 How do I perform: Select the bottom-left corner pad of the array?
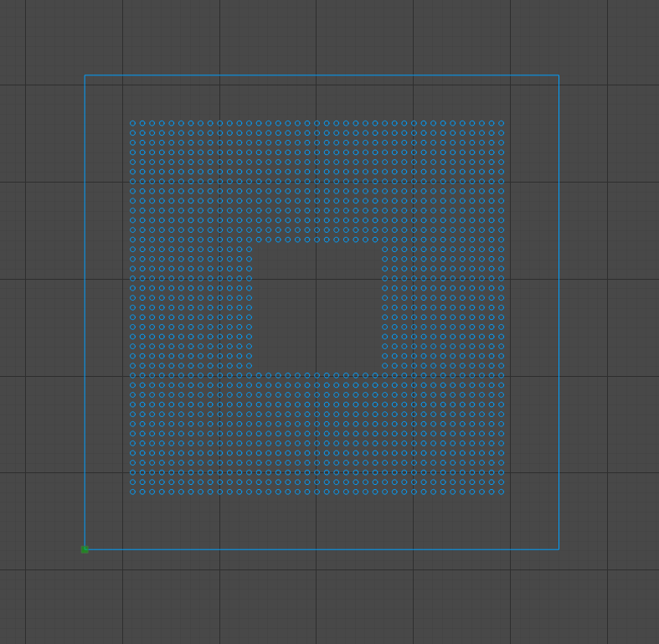tap(133, 492)
